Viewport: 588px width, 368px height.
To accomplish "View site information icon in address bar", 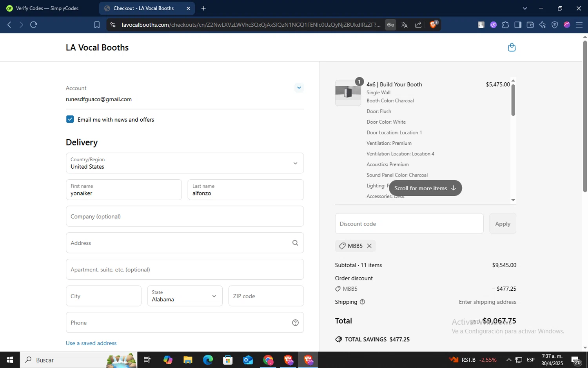I will tap(113, 25).
